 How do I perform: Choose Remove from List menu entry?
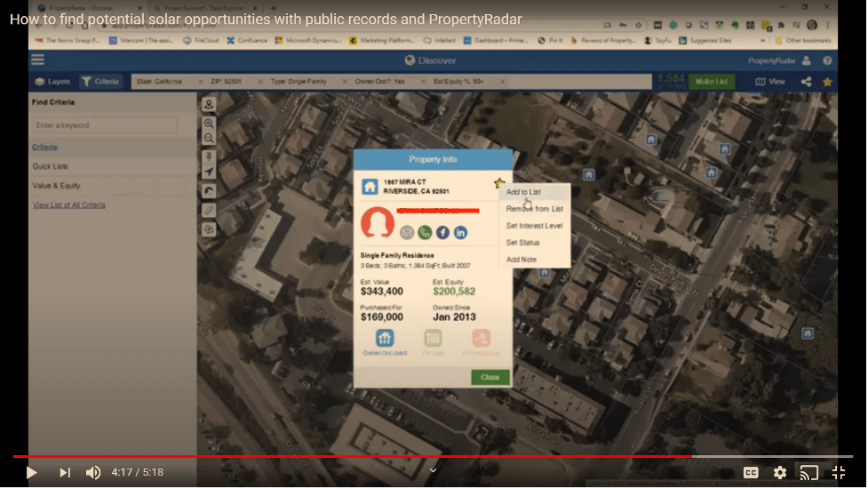click(534, 209)
